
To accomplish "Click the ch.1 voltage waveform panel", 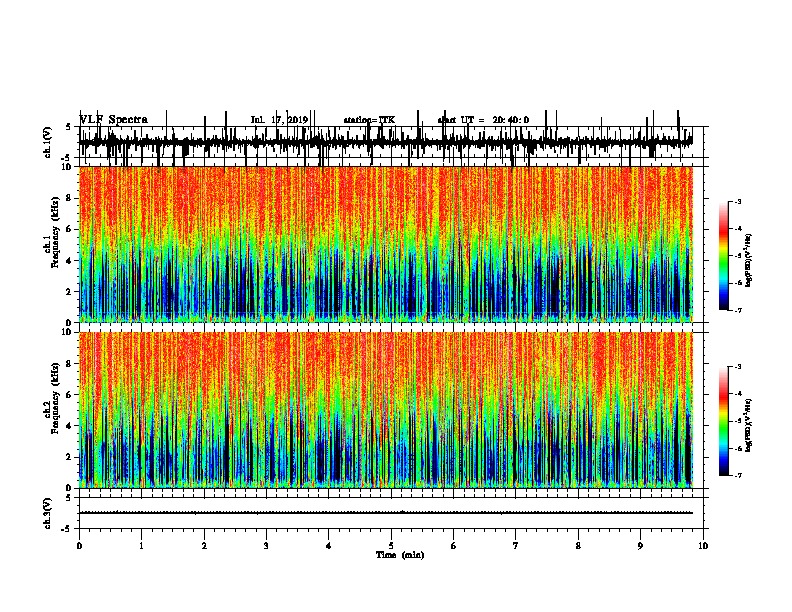I will pyautogui.click(x=391, y=142).
